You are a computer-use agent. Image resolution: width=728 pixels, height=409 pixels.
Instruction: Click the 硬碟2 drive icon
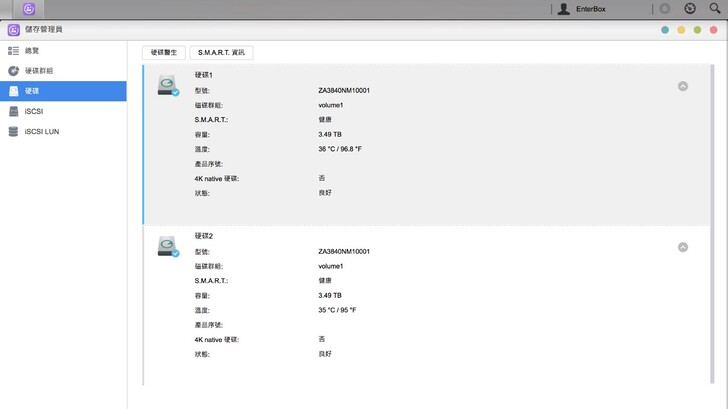167,247
